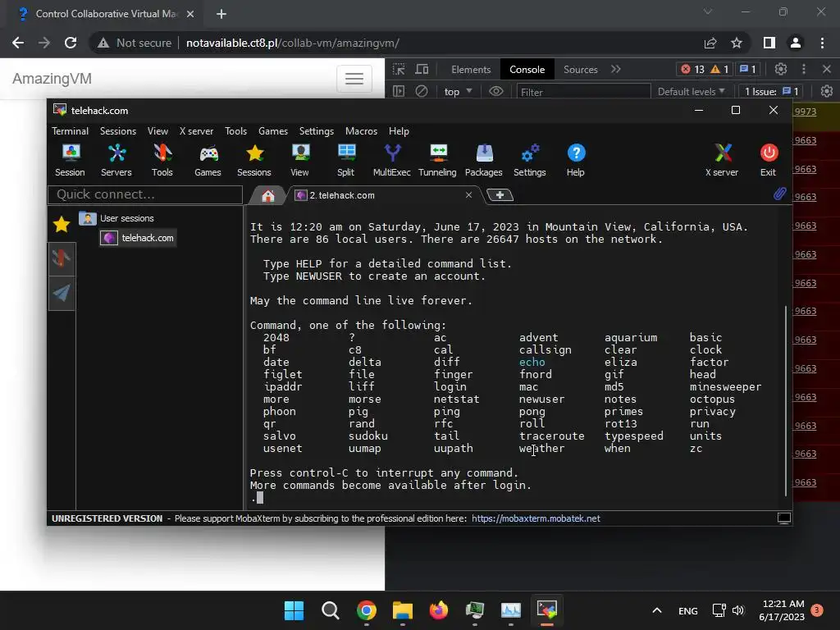Bookmark the page with the star icon
840x630 pixels.
pos(737,43)
